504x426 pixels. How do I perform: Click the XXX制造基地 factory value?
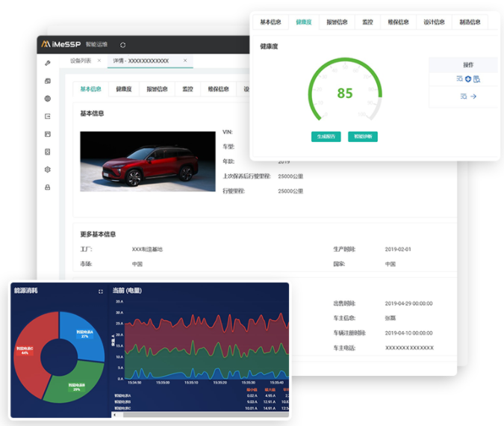(x=147, y=250)
